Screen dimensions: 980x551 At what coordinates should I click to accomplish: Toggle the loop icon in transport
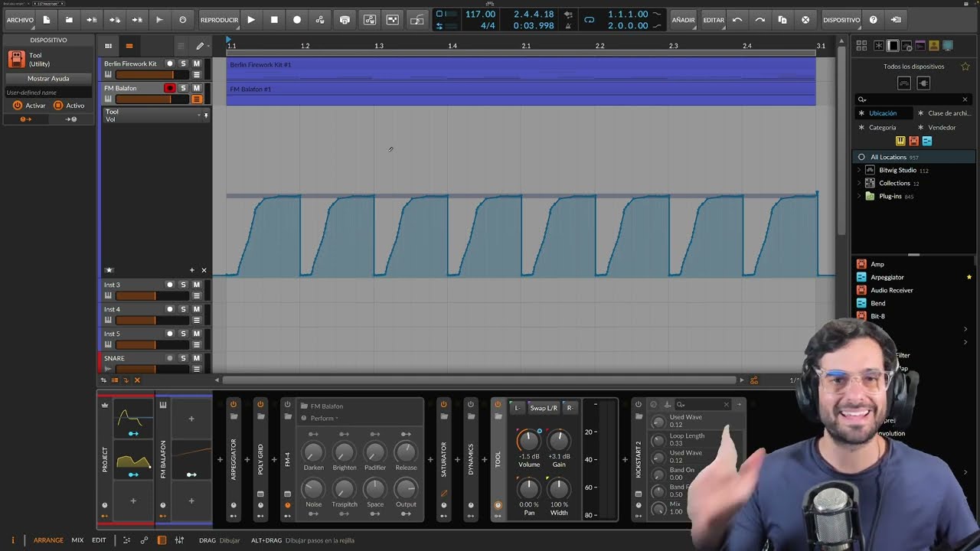point(589,20)
